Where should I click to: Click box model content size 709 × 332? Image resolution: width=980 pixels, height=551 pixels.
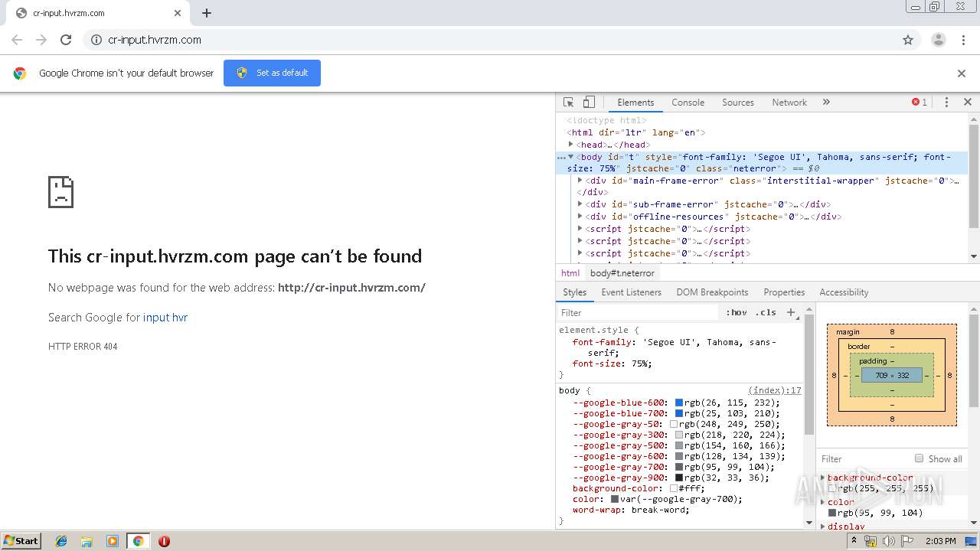pos(892,375)
